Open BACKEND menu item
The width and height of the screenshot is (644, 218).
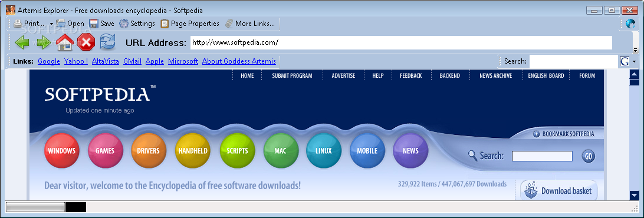[450, 75]
